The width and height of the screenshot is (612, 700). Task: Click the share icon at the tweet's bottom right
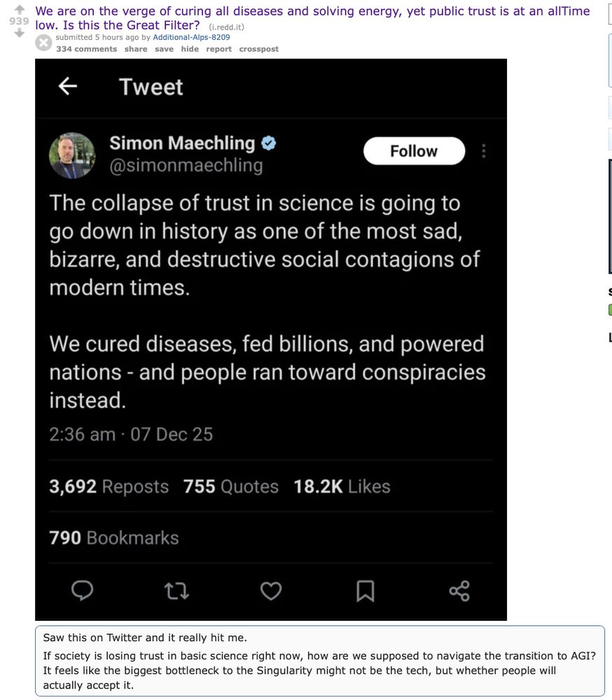[x=459, y=590]
